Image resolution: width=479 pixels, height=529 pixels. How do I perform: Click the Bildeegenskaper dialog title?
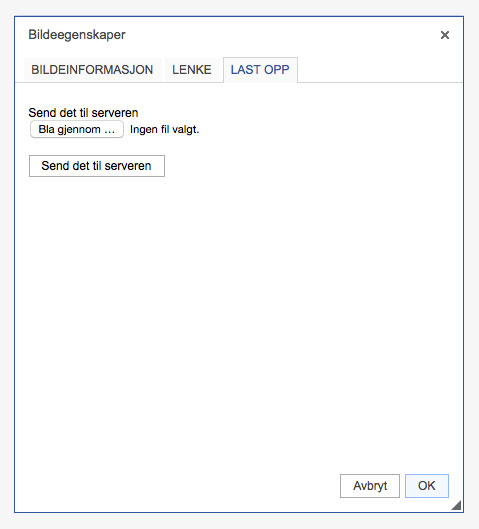77,35
